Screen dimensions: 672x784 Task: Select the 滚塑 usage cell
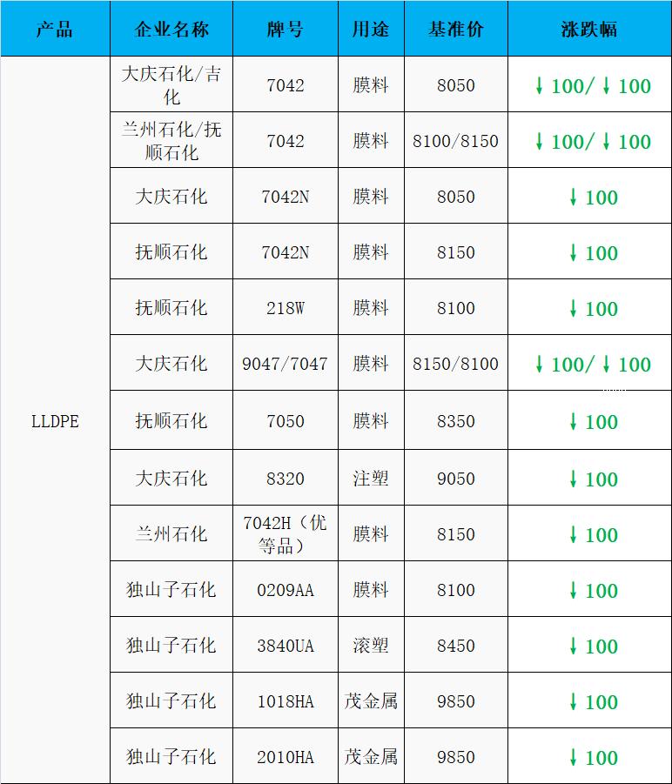click(x=371, y=646)
